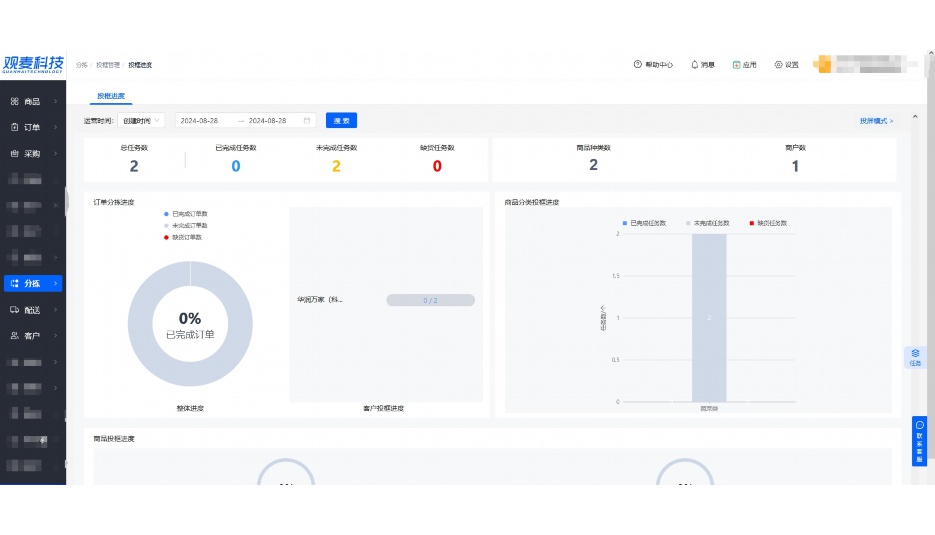Open the 应用 text link
Image resolution: width=935 pixels, height=535 pixels.
coord(750,64)
